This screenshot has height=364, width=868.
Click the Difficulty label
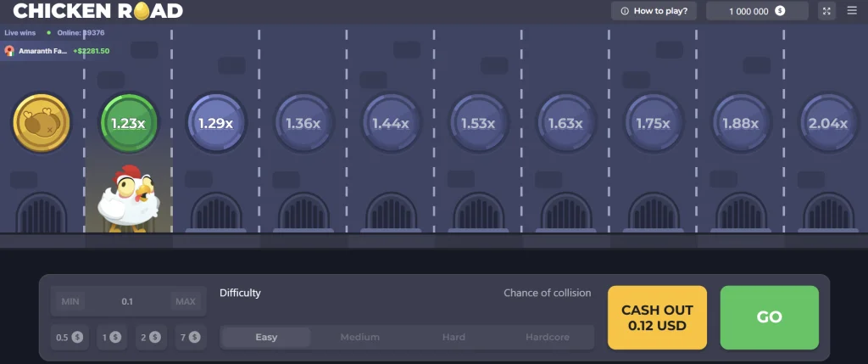pos(240,293)
